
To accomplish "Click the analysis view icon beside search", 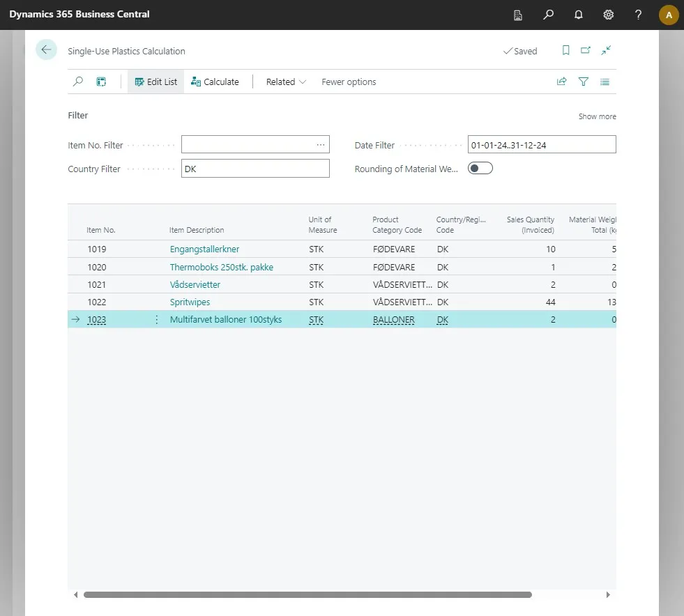I will (101, 82).
